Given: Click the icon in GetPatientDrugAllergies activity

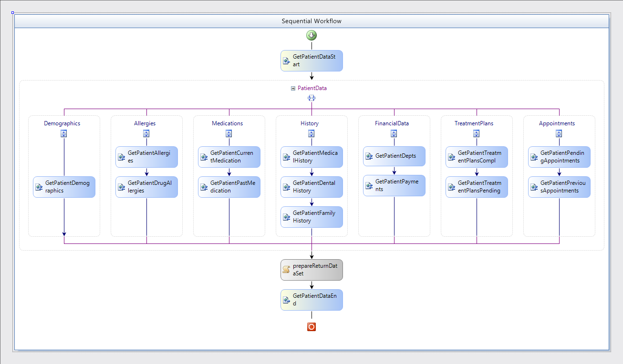Looking at the screenshot, I should coord(122,187).
